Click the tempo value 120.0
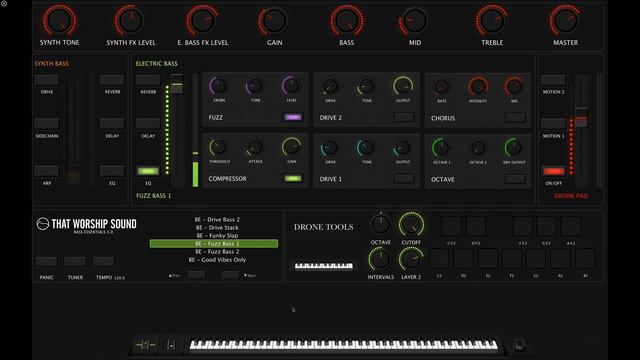This screenshot has height=360, width=640. pyautogui.click(x=120, y=278)
